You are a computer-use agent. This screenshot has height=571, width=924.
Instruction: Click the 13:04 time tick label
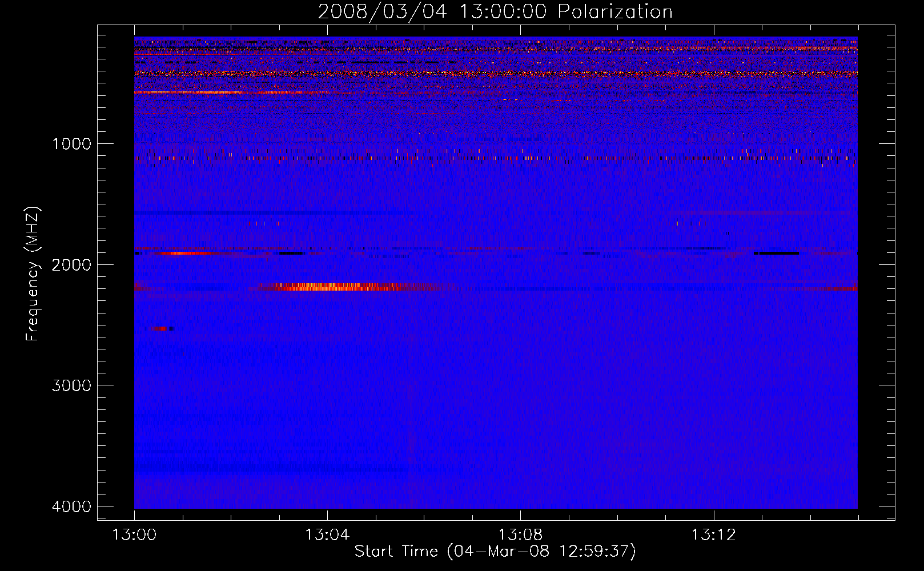click(x=327, y=535)
